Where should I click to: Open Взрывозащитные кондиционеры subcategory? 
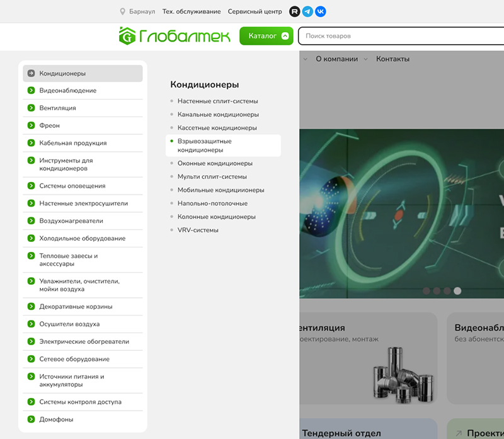[x=205, y=145]
